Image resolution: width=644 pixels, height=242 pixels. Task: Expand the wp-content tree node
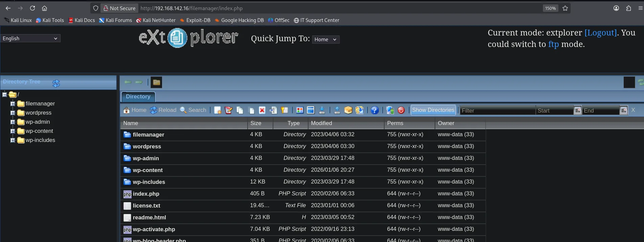[x=13, y=131]
